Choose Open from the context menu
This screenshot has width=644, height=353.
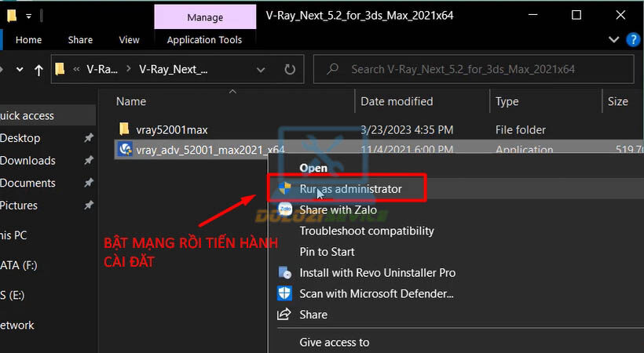[313, 168]
